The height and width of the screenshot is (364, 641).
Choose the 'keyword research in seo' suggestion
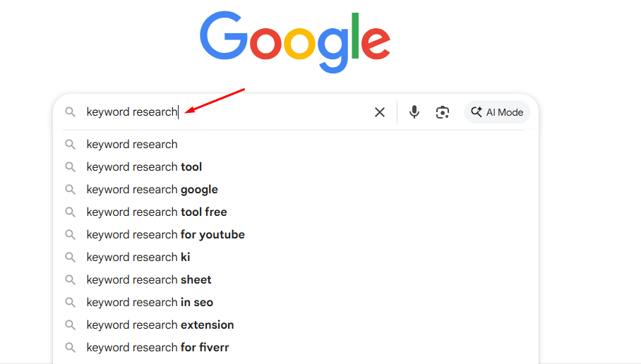(150, 303)
